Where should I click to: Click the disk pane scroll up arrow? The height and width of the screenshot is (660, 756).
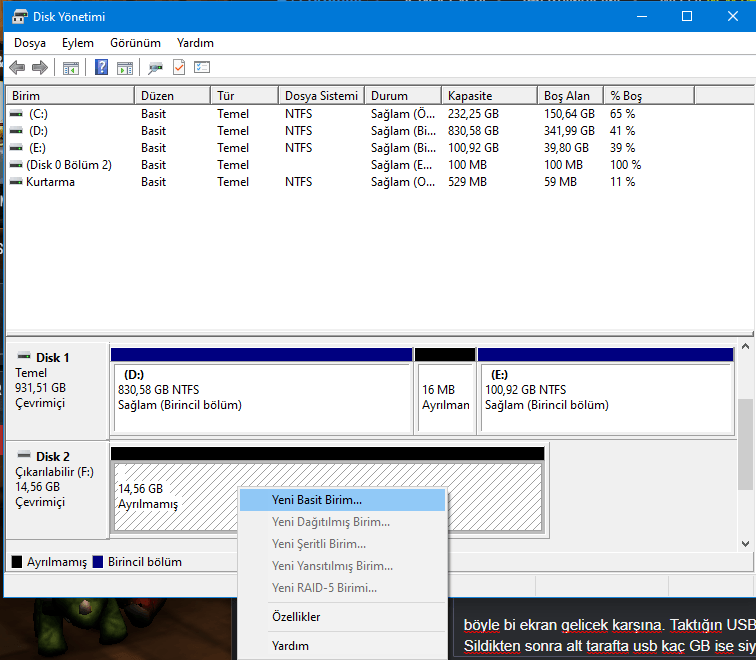tap(745, 346)
